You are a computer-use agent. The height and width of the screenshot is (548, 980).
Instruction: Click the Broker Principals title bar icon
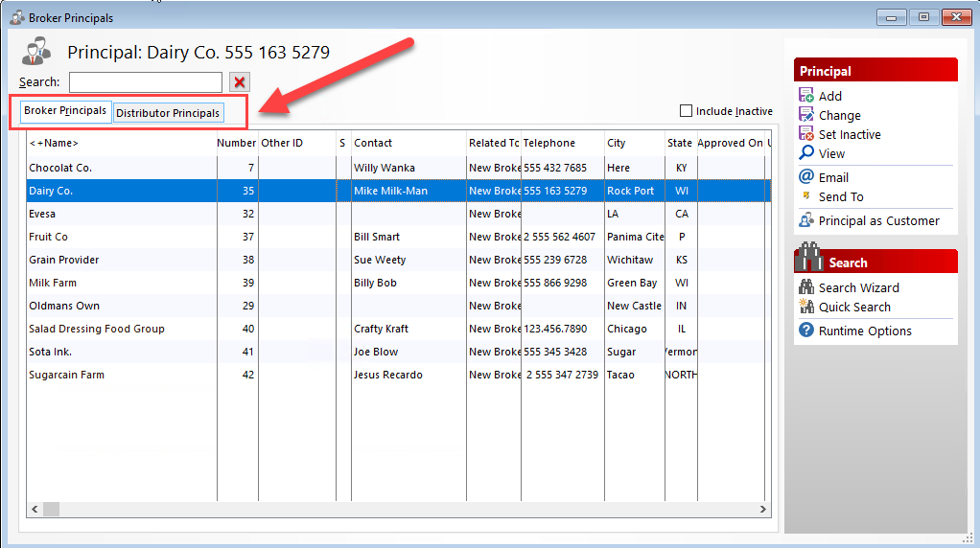[x=17, y=17]
